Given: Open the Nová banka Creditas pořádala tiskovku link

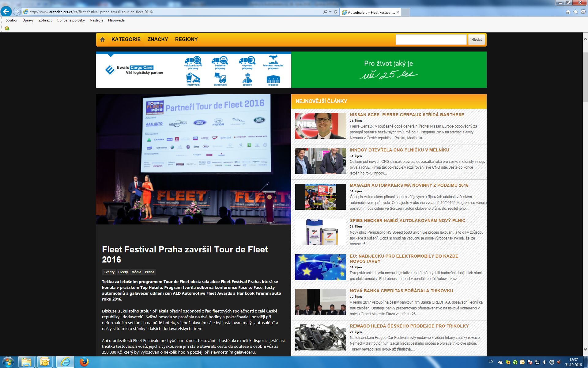Looking at the screenshot, I should (x=401, y=291).
